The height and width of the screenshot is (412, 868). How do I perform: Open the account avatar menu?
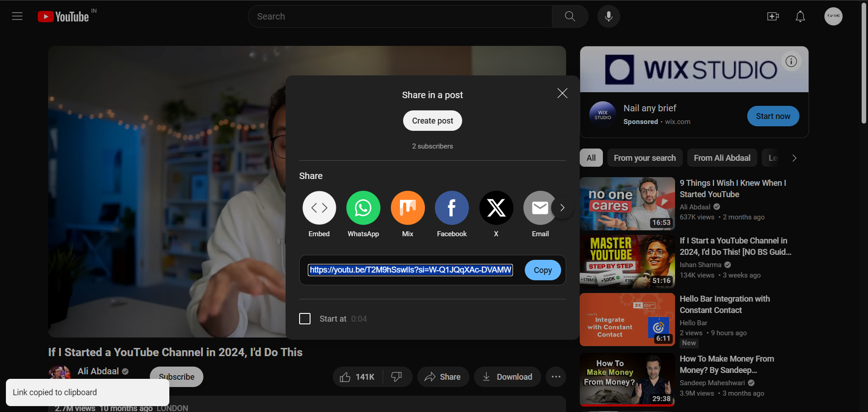[x=833, y=16]
